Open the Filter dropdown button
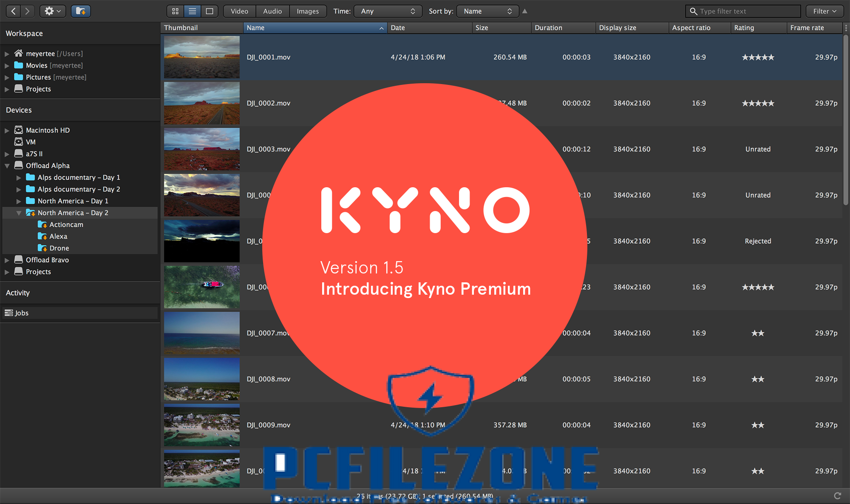 tap(824, 11)
